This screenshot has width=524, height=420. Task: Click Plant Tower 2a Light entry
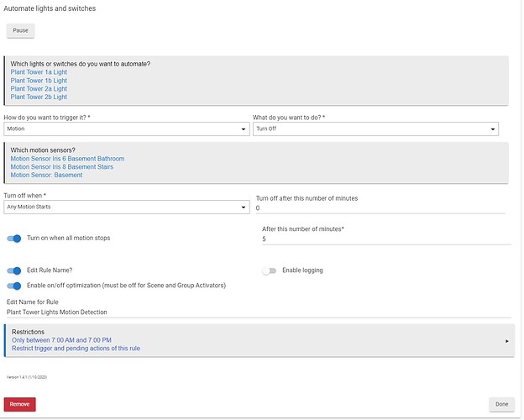pos(39,89)
